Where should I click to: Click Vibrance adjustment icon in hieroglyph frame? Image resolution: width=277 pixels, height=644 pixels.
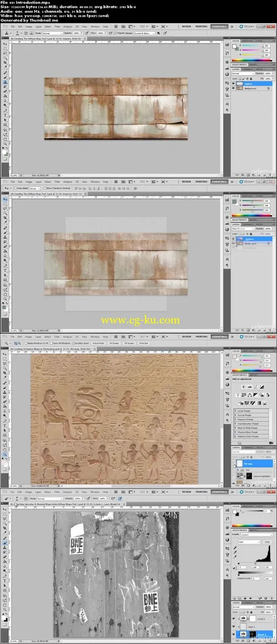coord(238,395)
